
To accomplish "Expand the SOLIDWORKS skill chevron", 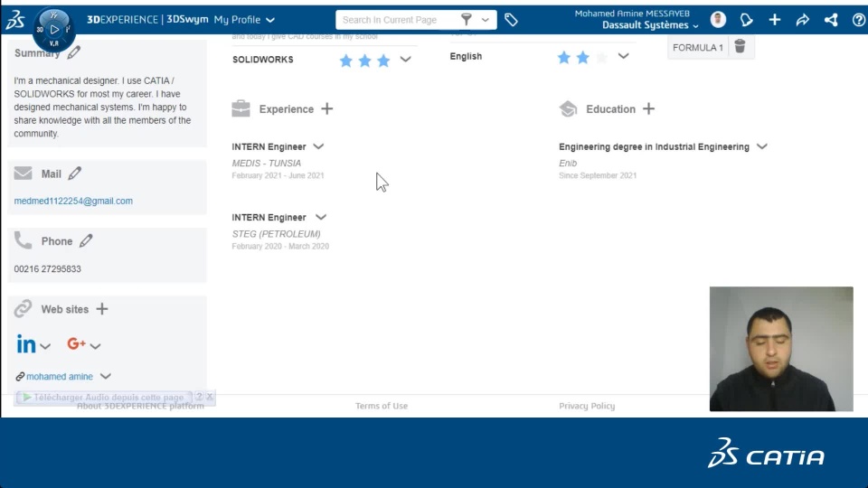I will point(405,60).
